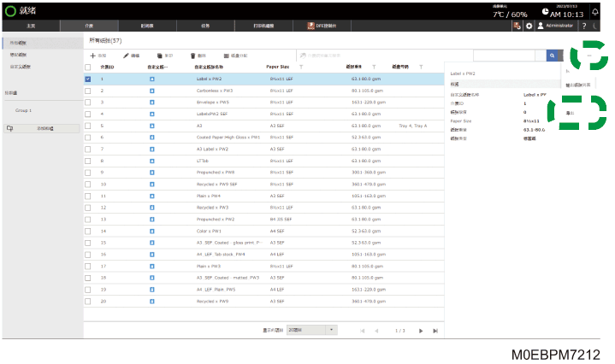Screen dimensions: 615x364
Task: Go to the first page arrow
Action: pyautogui.click(x=363, y=331)
